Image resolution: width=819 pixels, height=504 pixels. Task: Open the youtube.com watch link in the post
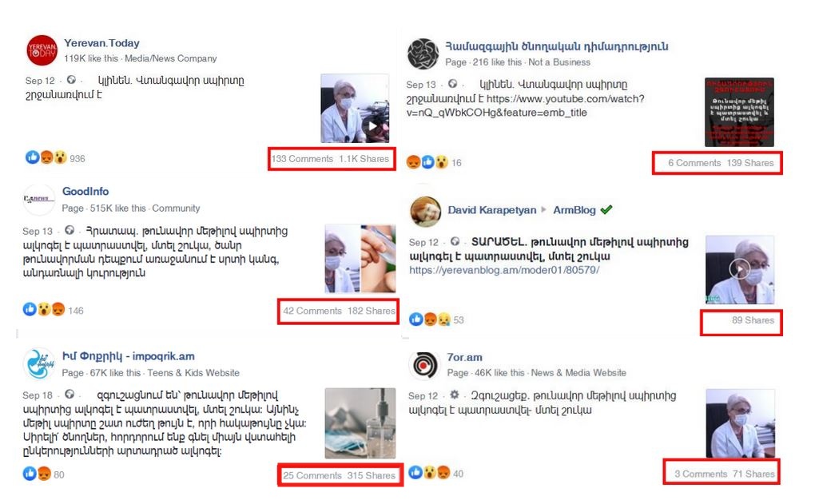coord(526,105)
